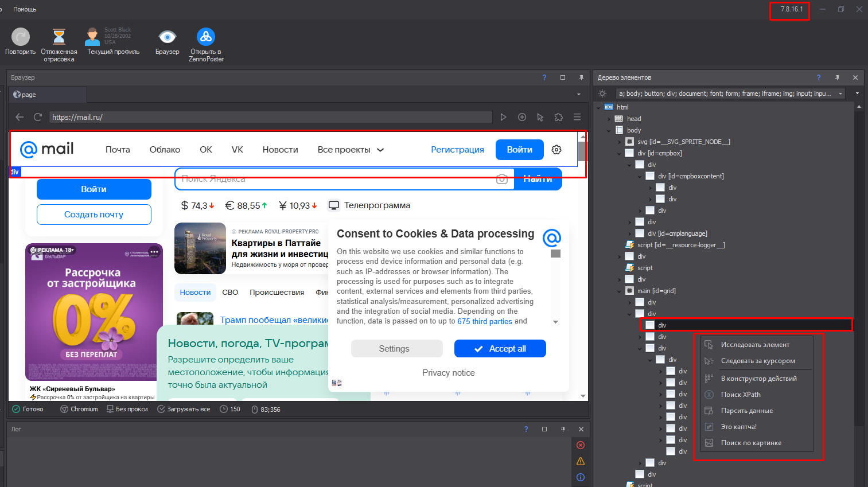
Task: Click the pin icon in the Лог panel
Action: [563, 429]
